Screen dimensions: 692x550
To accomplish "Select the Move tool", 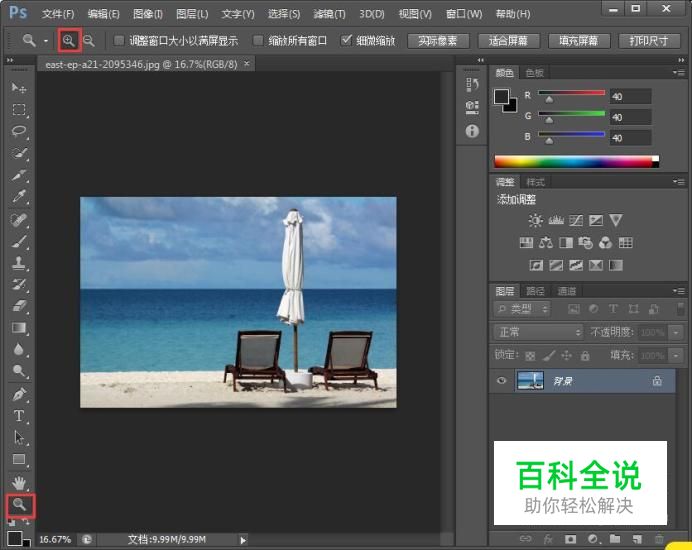I will click(19, 88).
